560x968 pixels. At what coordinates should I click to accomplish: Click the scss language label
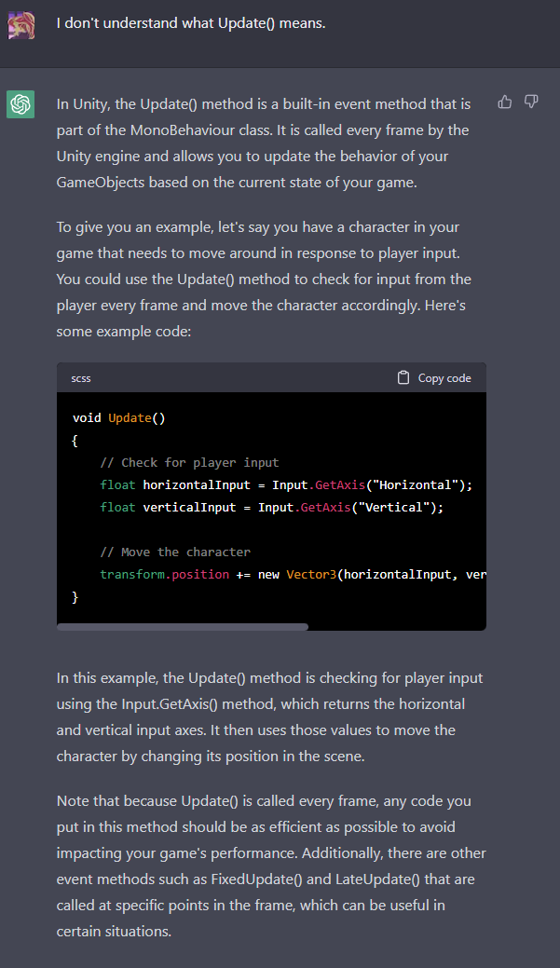(x=81, y=378)
